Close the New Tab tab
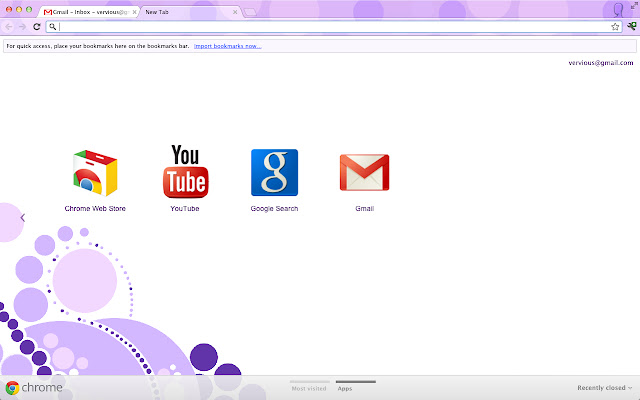 [x=235, y=12]
